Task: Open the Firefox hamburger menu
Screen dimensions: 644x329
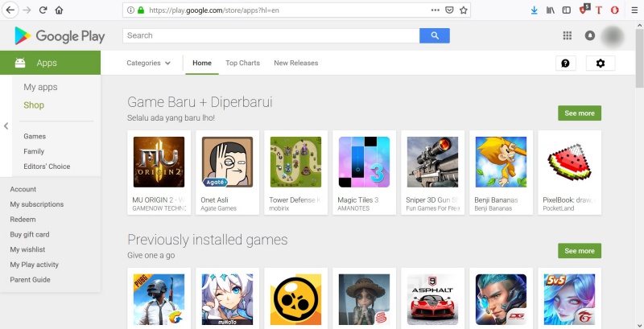Action: [634, 10]
